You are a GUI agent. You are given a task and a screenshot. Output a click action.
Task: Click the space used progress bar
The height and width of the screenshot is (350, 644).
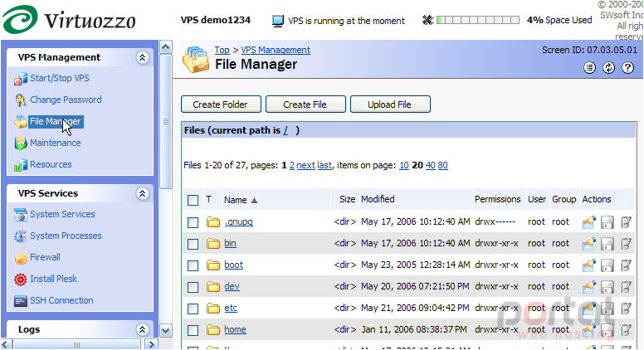[478, 20]
